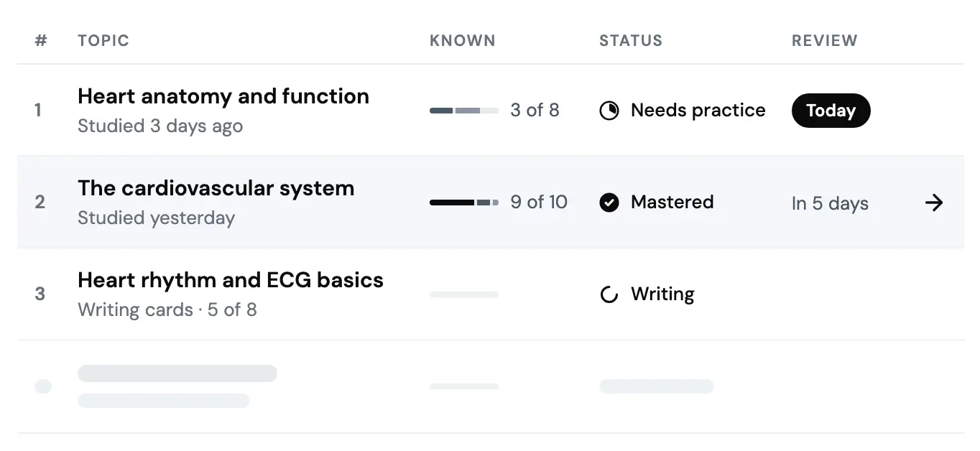Sort by the Known column header
This screenshot has height=451, width=980.
pyautogui.click(x=463, y=41)
